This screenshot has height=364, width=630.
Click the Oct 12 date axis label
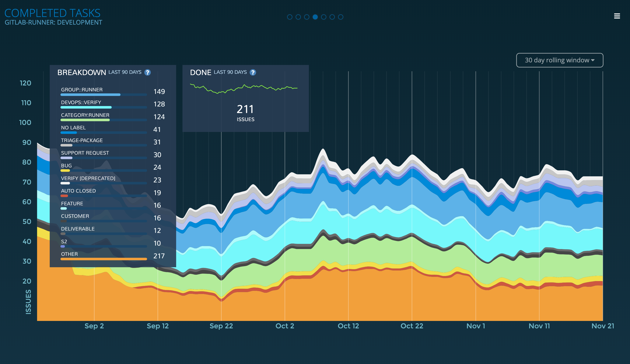[x=348, y=326]
